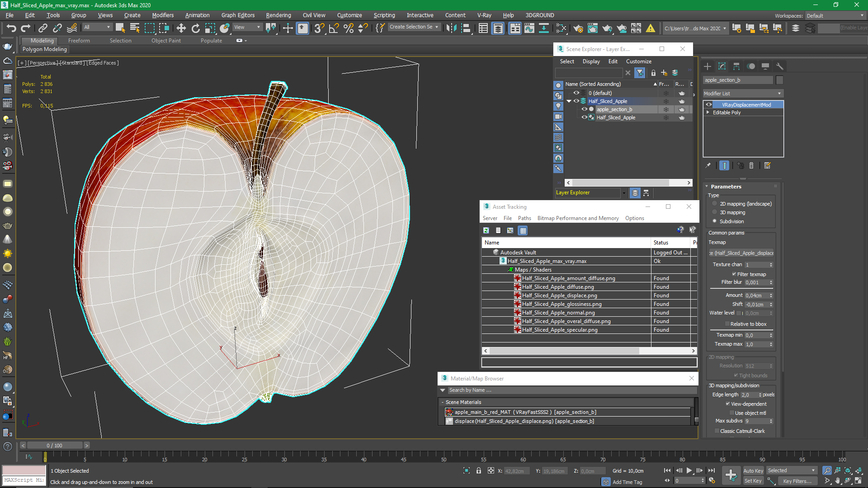The image size is (868, 488).
Task: Open the reference coordinate View dropdown
Action: pos(247,28)
